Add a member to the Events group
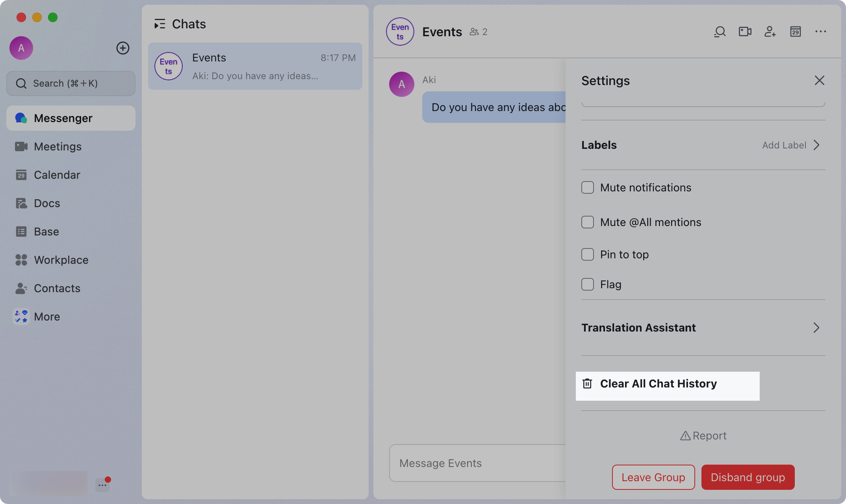The height and width of the screenshot is (504, 846). point(770,31)
